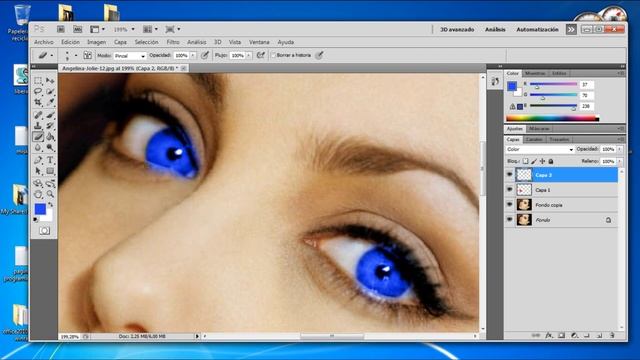Toggle lock image pixels brush icon
640x360 pixels.
[534, 161]
